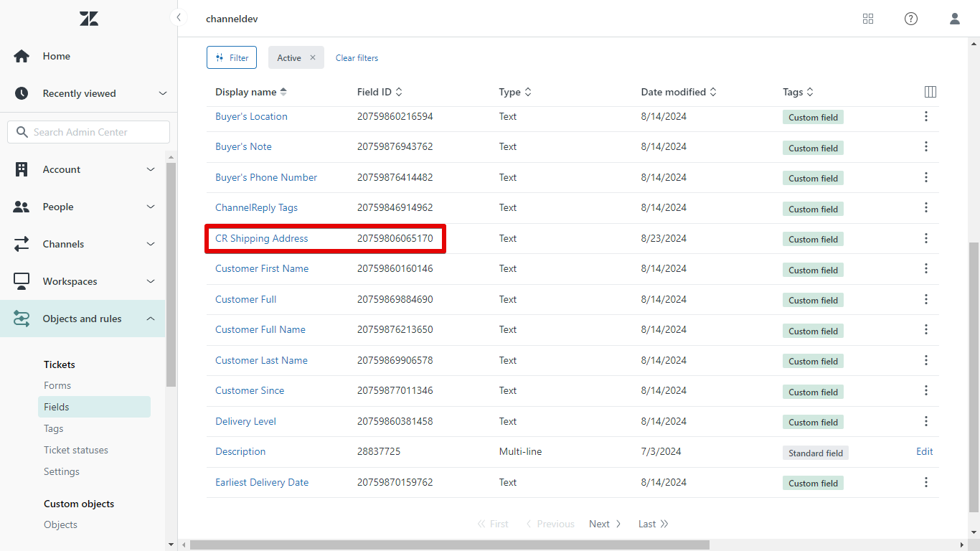Screen dimensions: 980x551
Task: Go to Ticket statuses page
Action: (76, 450)
